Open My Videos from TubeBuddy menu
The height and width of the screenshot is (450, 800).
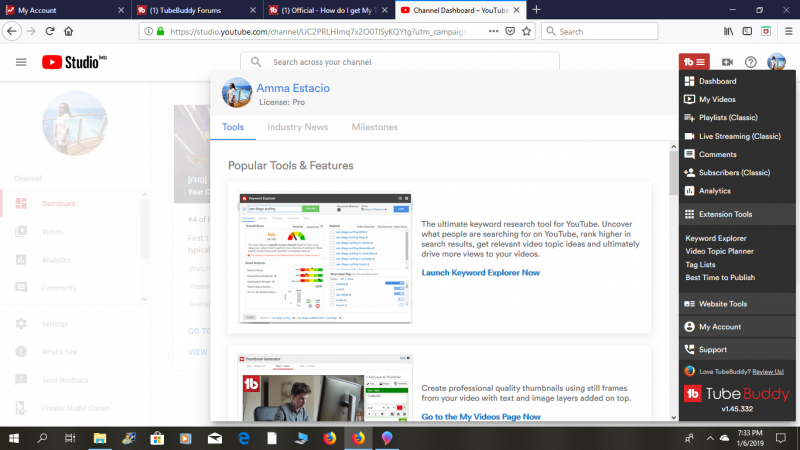[x=719, y=99]
